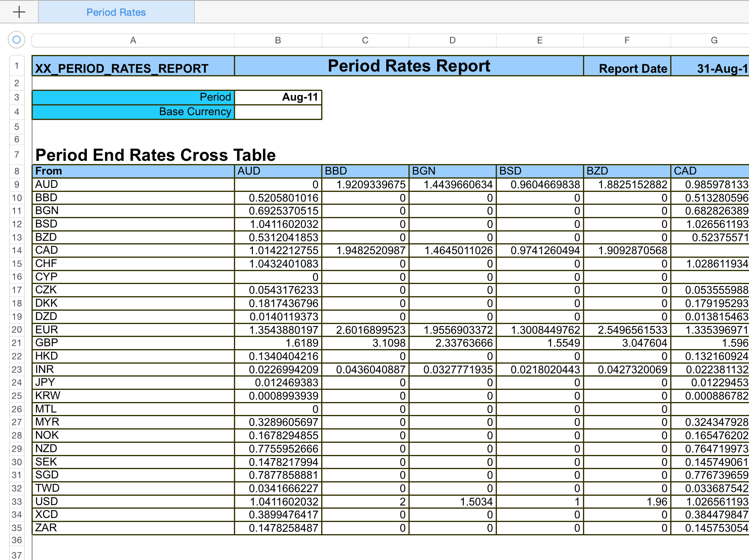Select the EUR to AUD rate cell
Screen dimensions: 749x560
tap(278, 330)
